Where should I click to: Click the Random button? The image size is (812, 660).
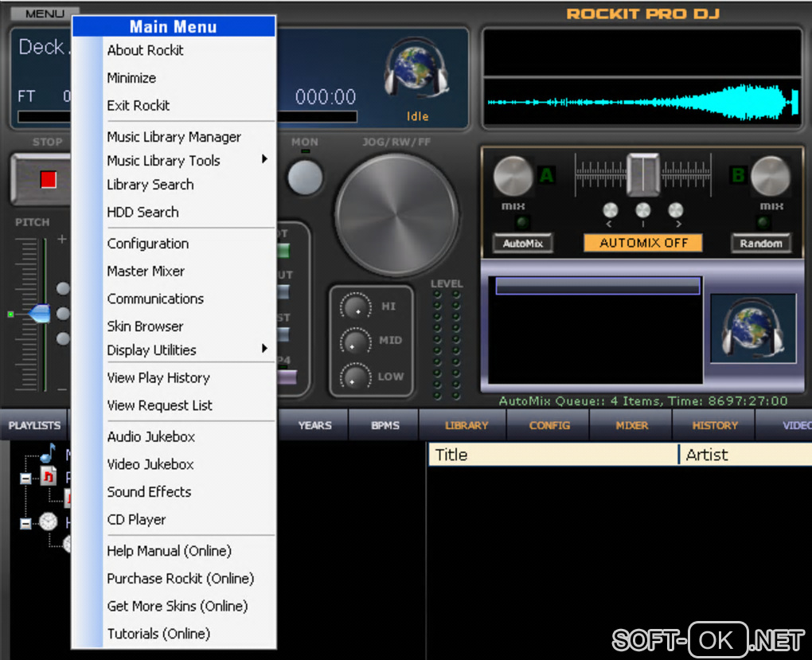pos(761,243)
